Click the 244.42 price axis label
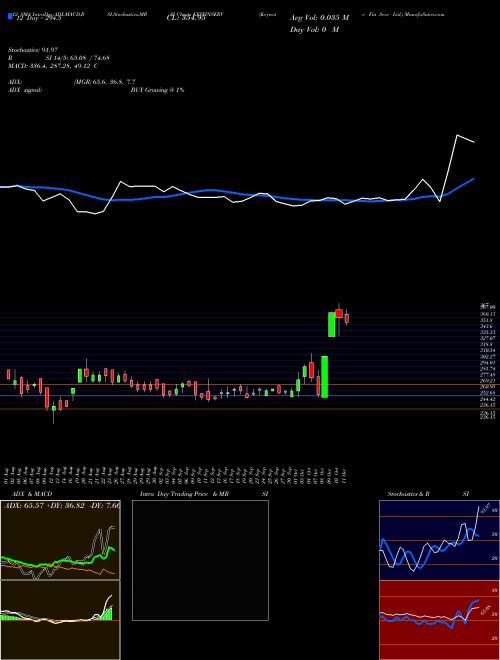500x660 pixels. 488,399
